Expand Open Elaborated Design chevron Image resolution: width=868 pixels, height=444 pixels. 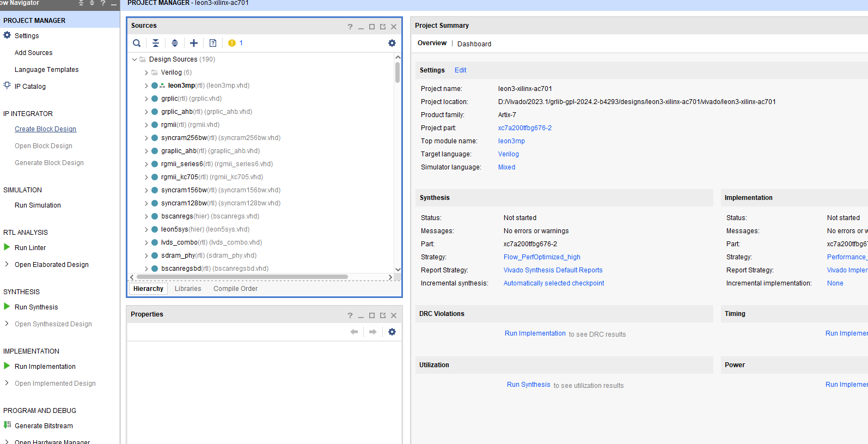[x=7, y=264]
